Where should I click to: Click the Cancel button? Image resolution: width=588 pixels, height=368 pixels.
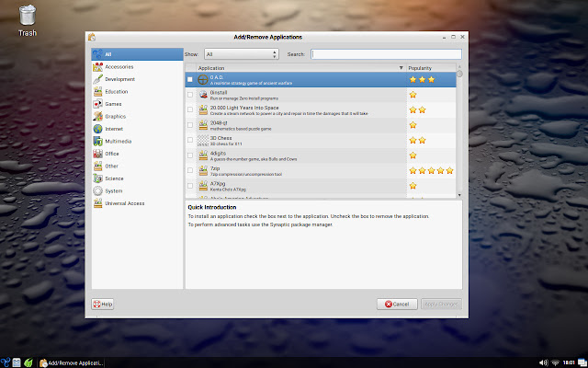tap(397, 305)
